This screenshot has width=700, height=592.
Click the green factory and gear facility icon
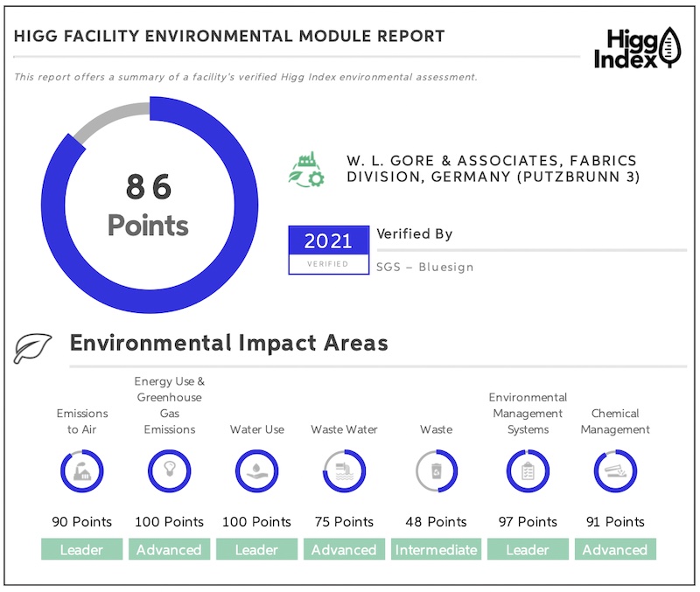pos(307,170)
